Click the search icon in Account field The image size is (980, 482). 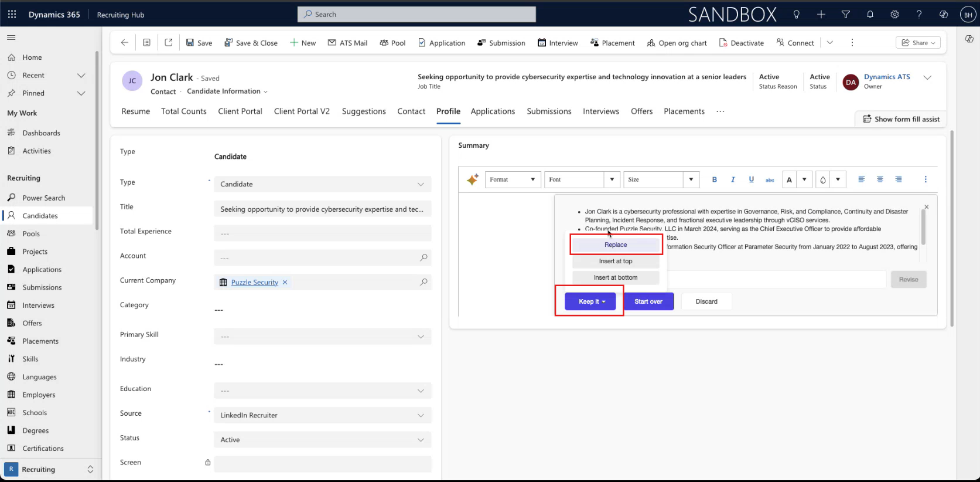(x=424, y=257)
